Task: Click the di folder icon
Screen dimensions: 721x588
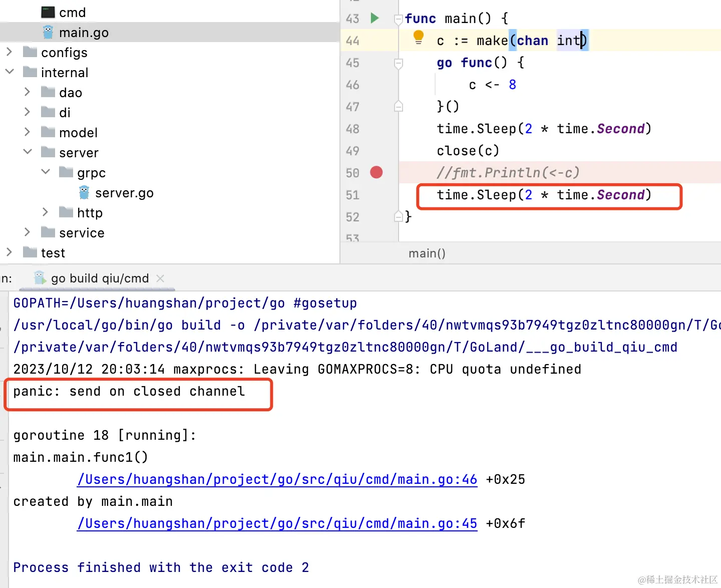Action: point(48,112)
